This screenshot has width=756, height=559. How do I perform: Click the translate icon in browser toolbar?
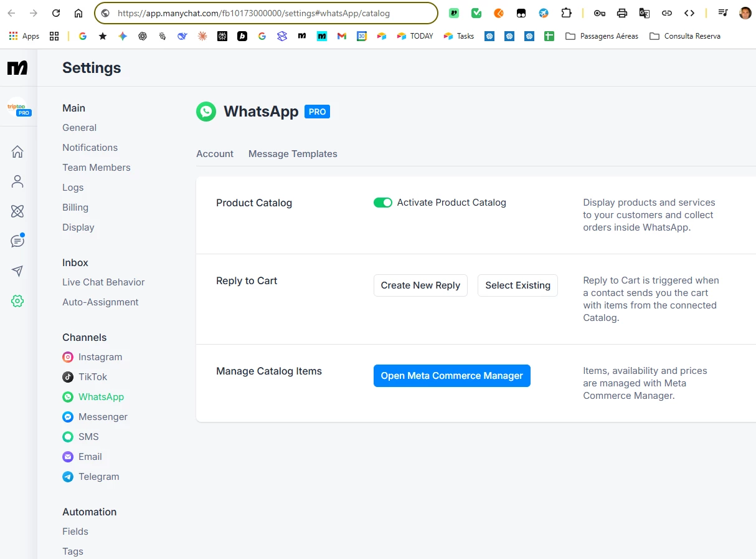coord(645,13)
